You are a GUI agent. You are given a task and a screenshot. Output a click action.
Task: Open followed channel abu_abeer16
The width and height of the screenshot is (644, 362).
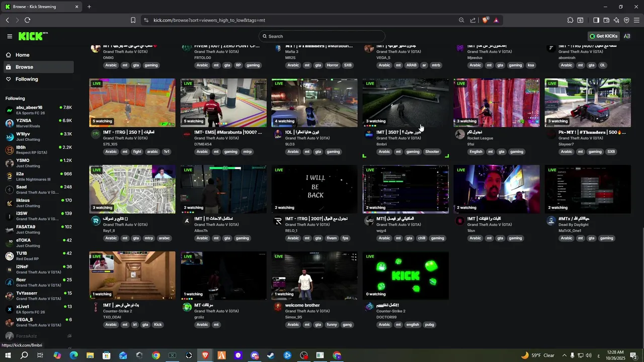pyautogui.click(x=38, y=110)
